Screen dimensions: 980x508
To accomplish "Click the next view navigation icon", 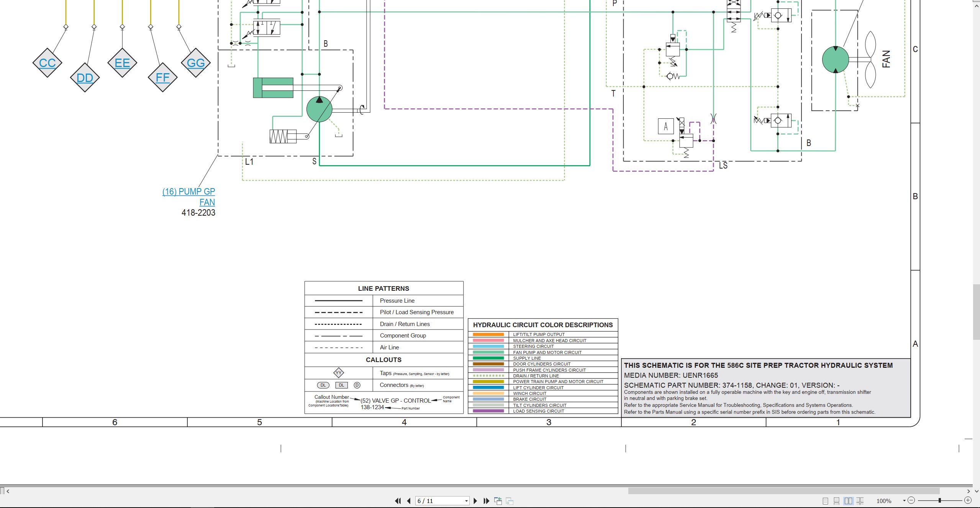I will [510, 501].
